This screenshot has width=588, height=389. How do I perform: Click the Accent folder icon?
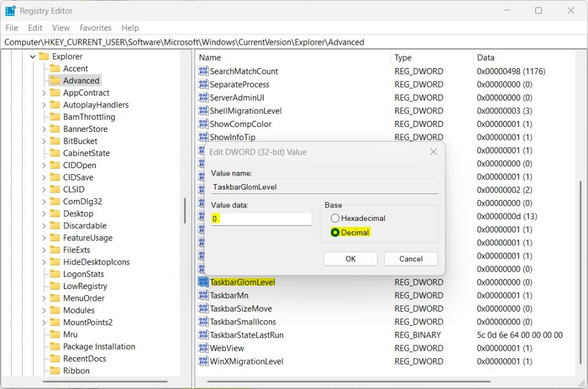pos(55,69)
